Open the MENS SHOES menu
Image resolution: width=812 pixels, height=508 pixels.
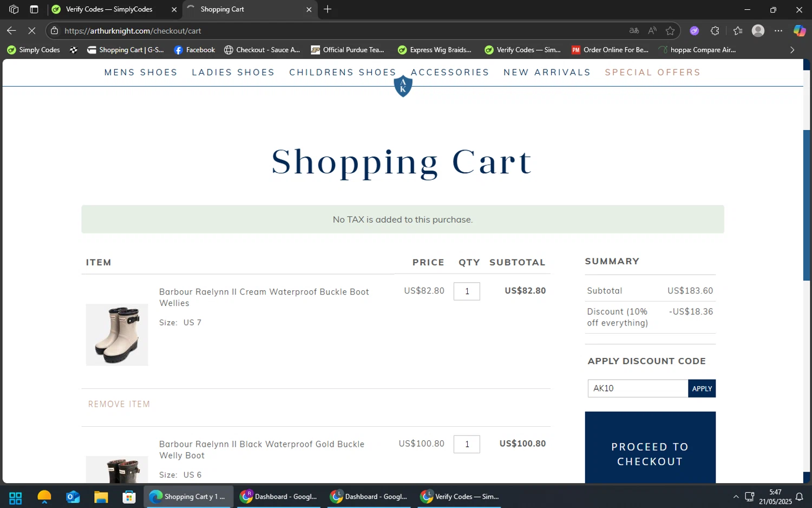click(x=141, y=73)
